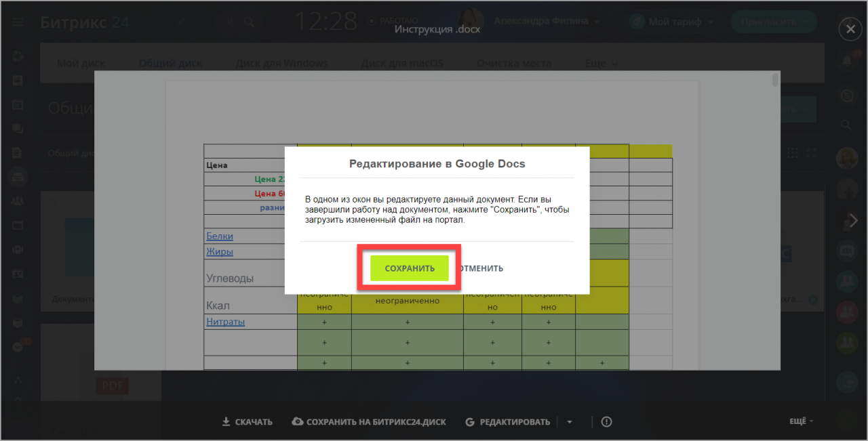Screen dimensions: 868x441
Task: Click the first user avatar in right sidebar
Action: [846, 159]
